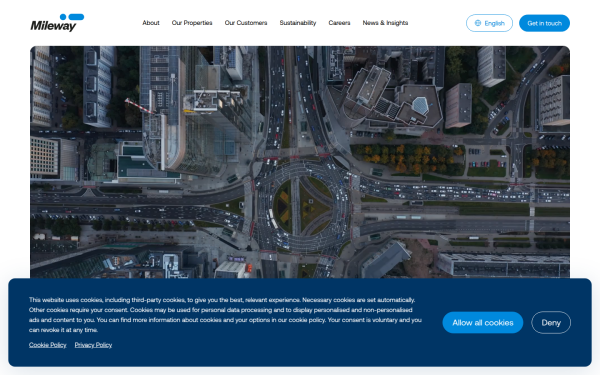Screen dimensions: 600x375
Task: Allow all cookies
Action: point(483,323)
